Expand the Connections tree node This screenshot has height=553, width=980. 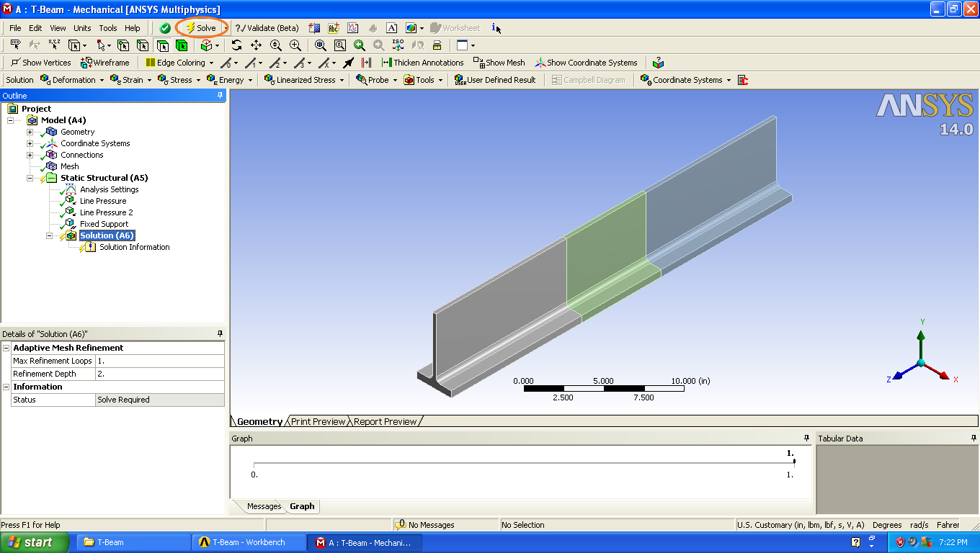coord(30,155)
